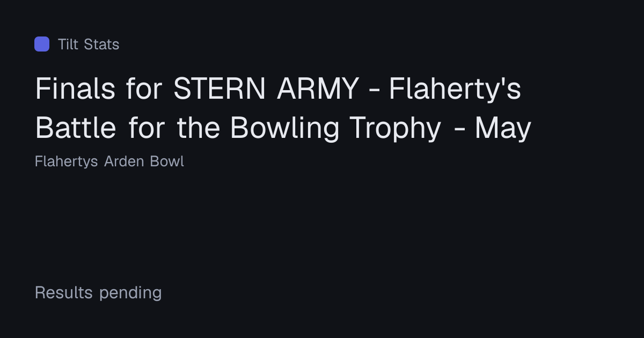
Task: Click the purple Tilt Stats logo square
Action: (42, 44)
